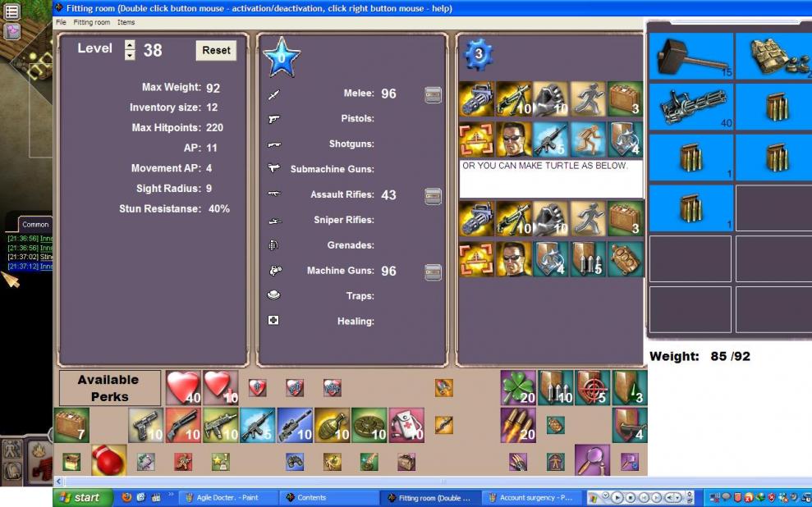Image resolution: width=812 pixels, height=507 pixels.
Task: Click the blue gear perk points icon
Action: [478, 55]
